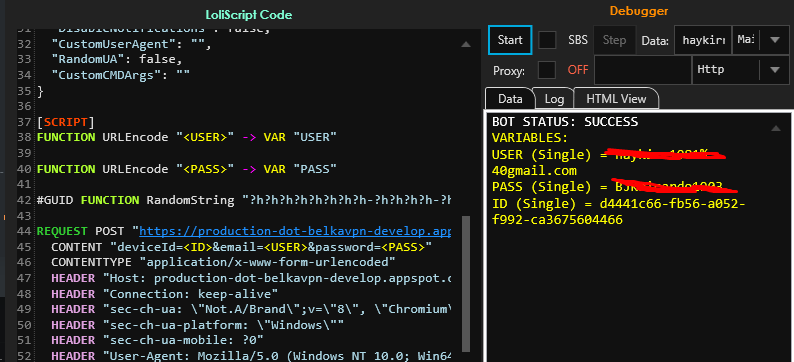This screenshot has height=362, width=794.
Task: Click the arrow next to the Http selector
Action: [x=774, y=70]
